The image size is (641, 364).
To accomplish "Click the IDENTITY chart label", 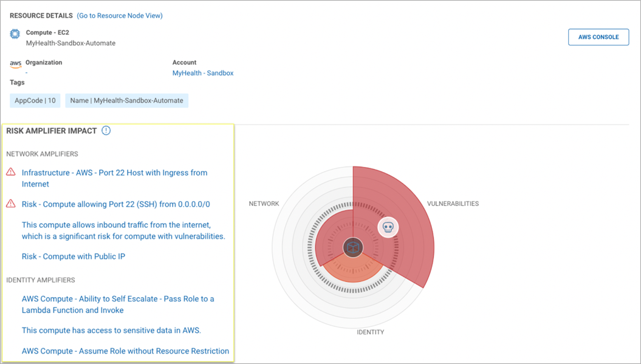I will (371, 332).
